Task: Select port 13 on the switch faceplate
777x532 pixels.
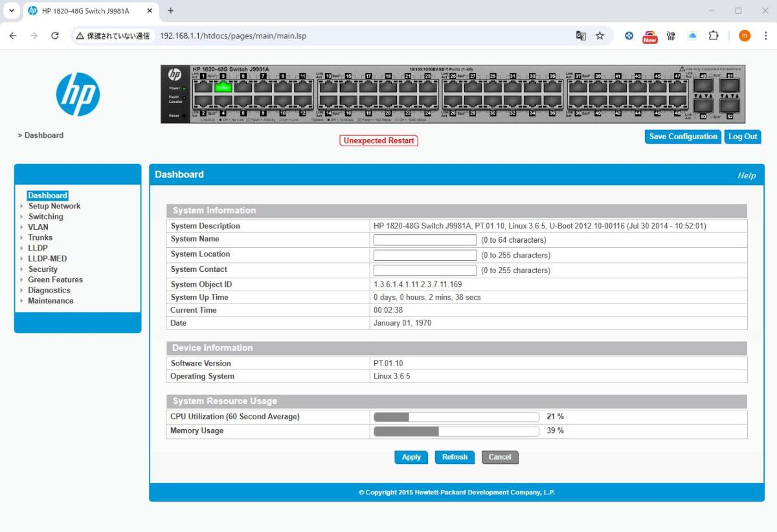Action: click(328, 87)
